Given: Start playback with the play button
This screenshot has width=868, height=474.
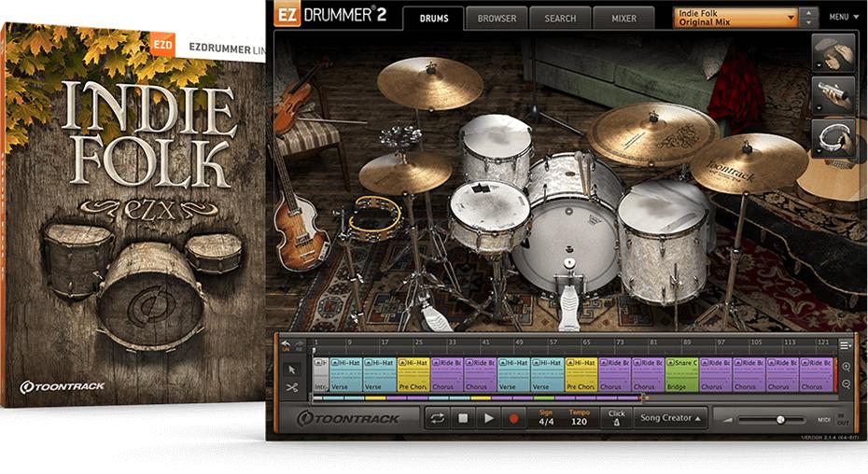Looking at the screenshot, I should [489, 419].
